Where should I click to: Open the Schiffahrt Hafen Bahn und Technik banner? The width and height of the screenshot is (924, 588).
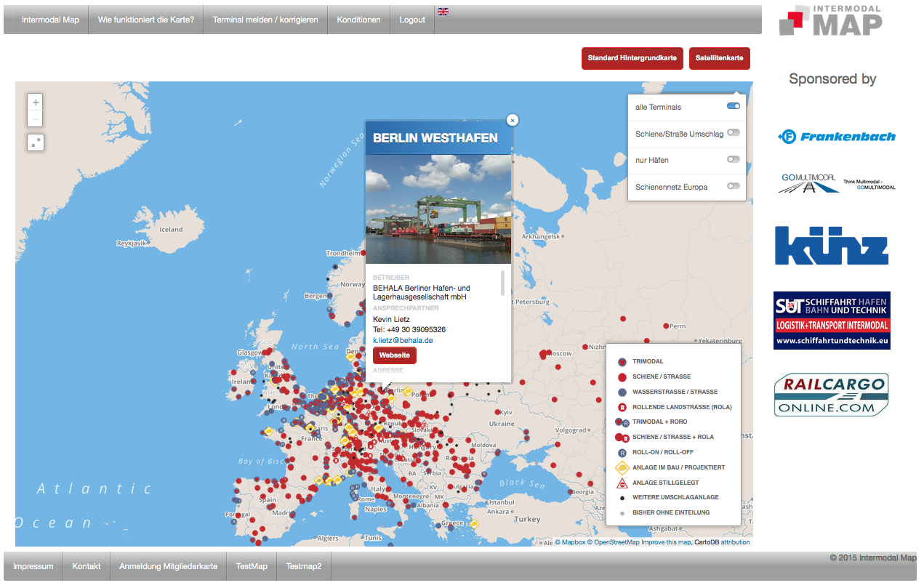tap(832, 321)
